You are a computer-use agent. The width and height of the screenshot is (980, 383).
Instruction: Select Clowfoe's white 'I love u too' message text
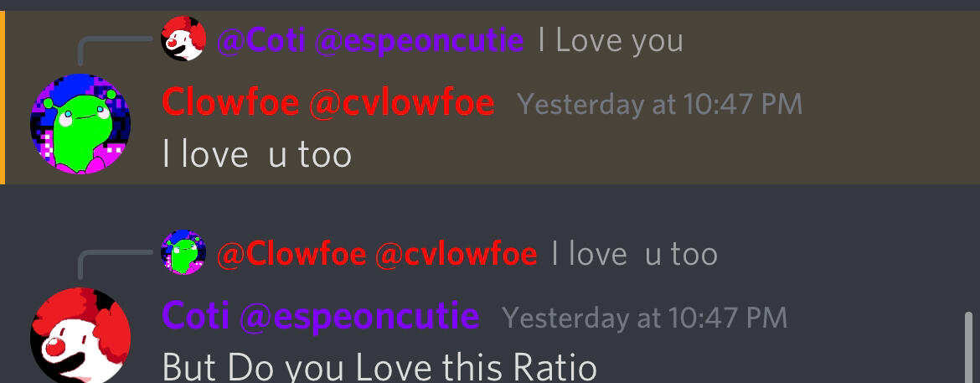257,154
